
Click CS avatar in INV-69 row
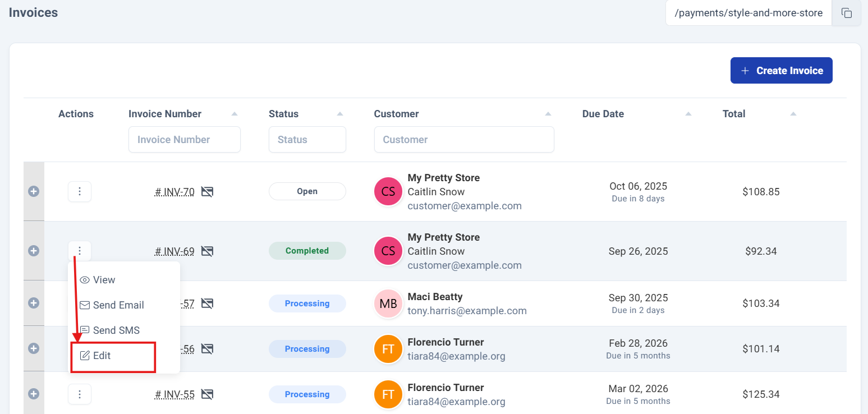[388, 251]
